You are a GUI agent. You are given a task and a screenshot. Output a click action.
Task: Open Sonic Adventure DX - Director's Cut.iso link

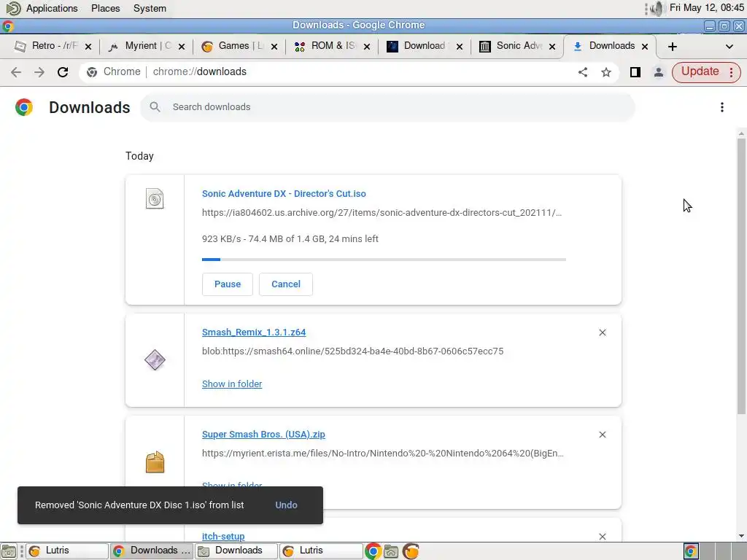tap(284, 194)
